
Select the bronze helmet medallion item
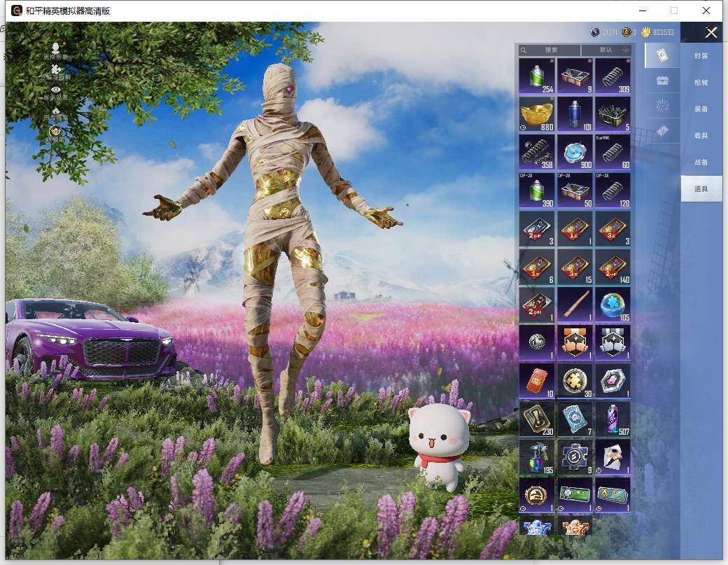(537, 495)
